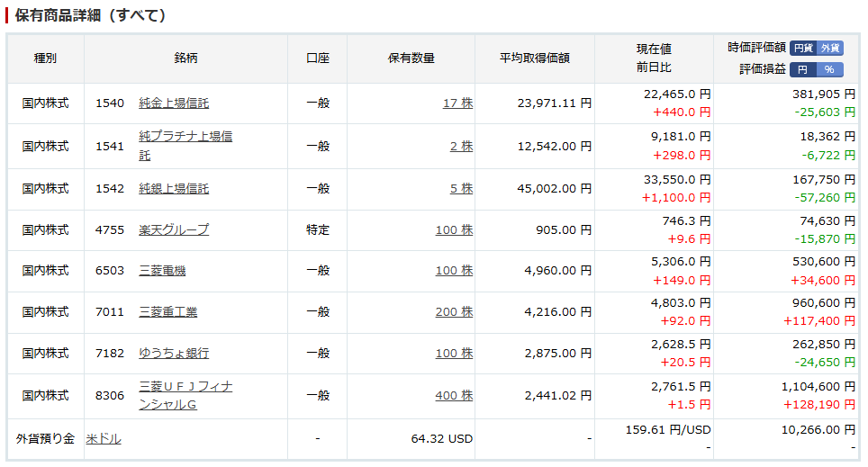Click 400 株 quantity for 三菱UFJ
868x467 pixels.
click(454, 396)
